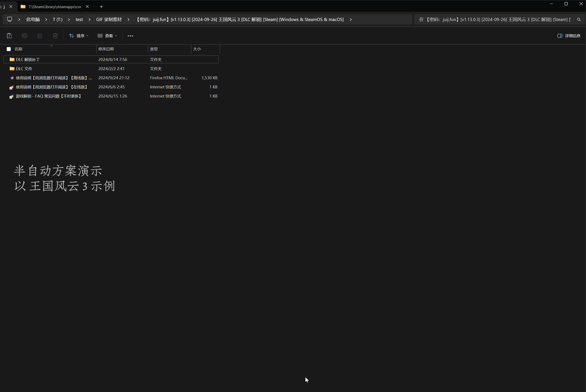Expand chevron after GIF 录制素材 breadcrumb
This screenshot has width=586, height=392.
(128, 20)
